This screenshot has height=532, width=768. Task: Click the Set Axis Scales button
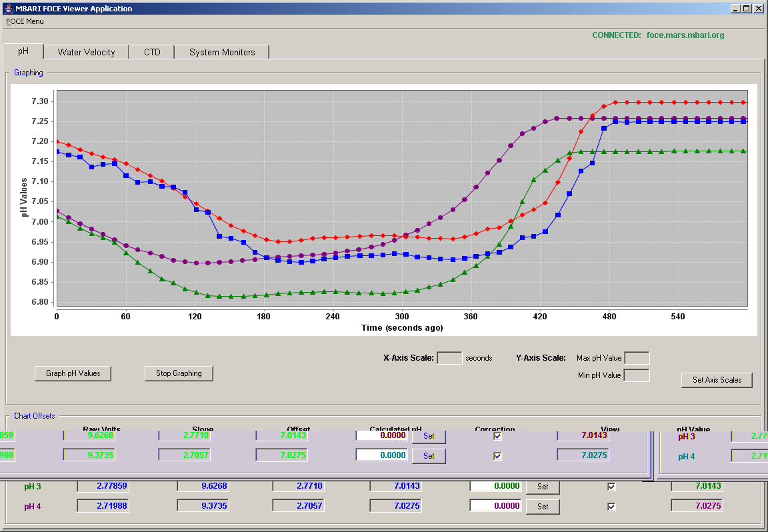coord(717,379)
